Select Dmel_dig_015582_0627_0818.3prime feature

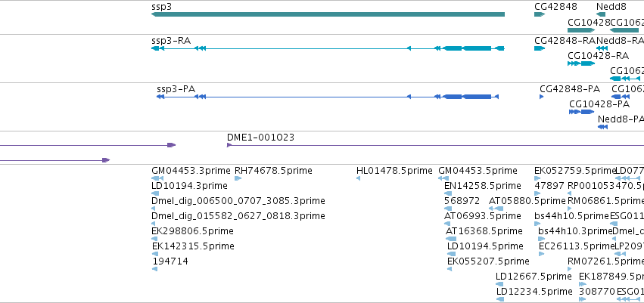(154, 224)
